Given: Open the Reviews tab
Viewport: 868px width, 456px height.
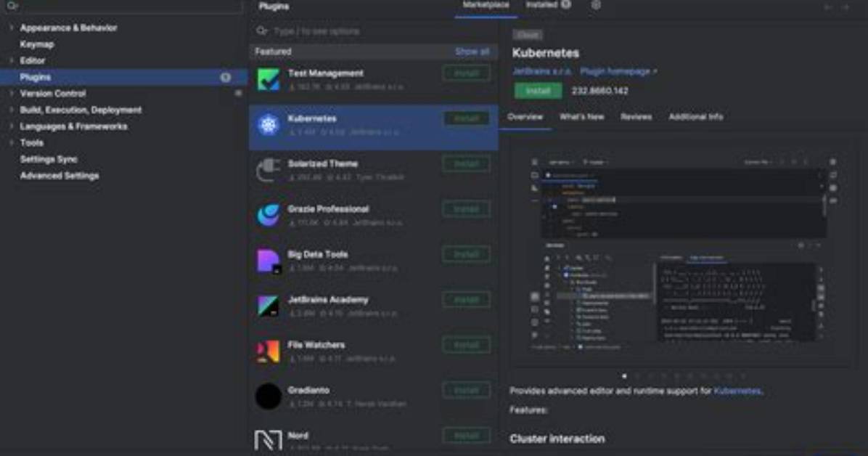Looking at the screenshot, I should tap(636, 117).
